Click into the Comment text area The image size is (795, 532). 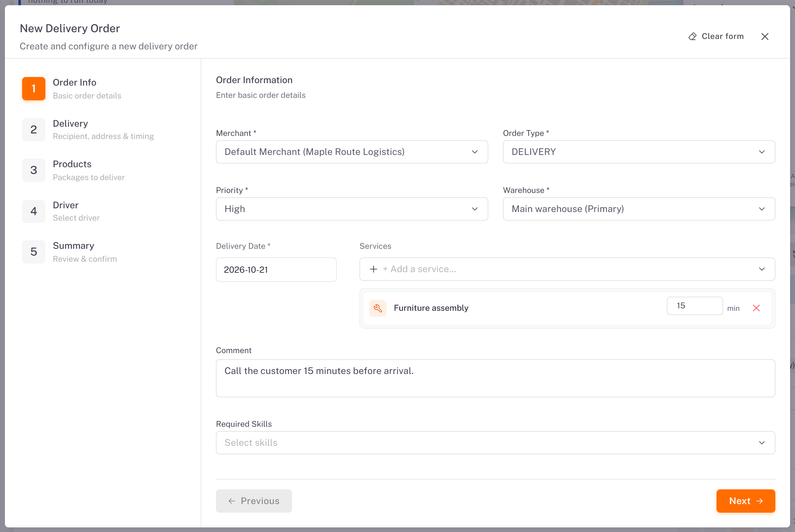point(495,378)
